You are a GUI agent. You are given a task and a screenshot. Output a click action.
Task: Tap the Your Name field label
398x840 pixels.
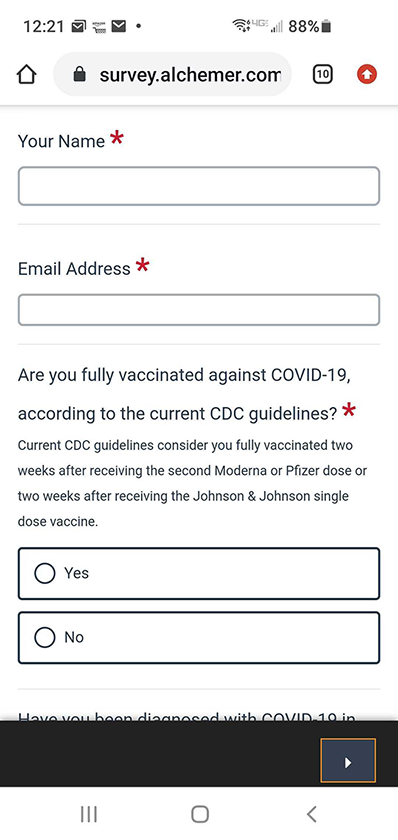(x=62, y=141)
